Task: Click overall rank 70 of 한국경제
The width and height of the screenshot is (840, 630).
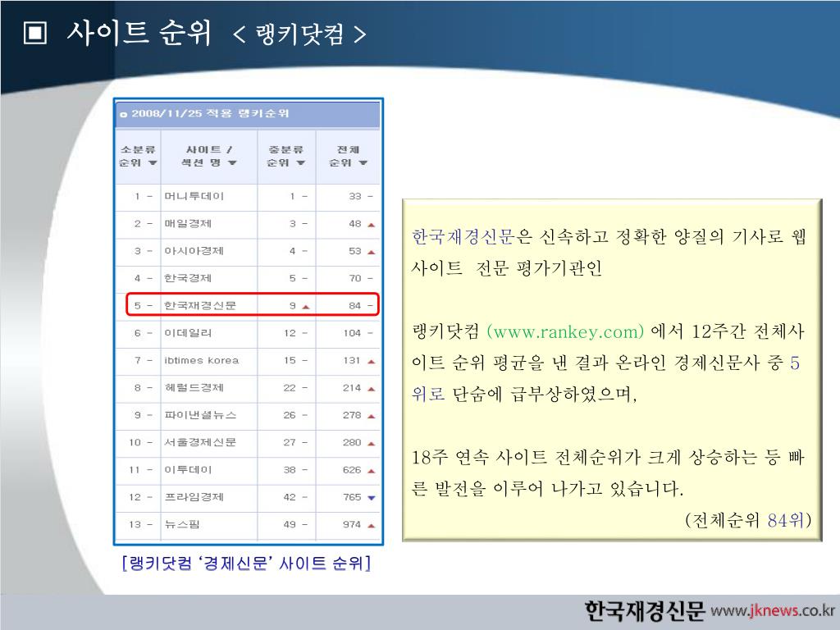Action: [355, 278]
